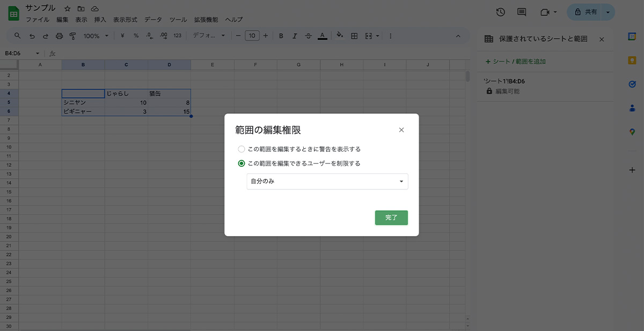Click the print icon in toolbar
Viewport: 644px width, 331px height.
59,36
